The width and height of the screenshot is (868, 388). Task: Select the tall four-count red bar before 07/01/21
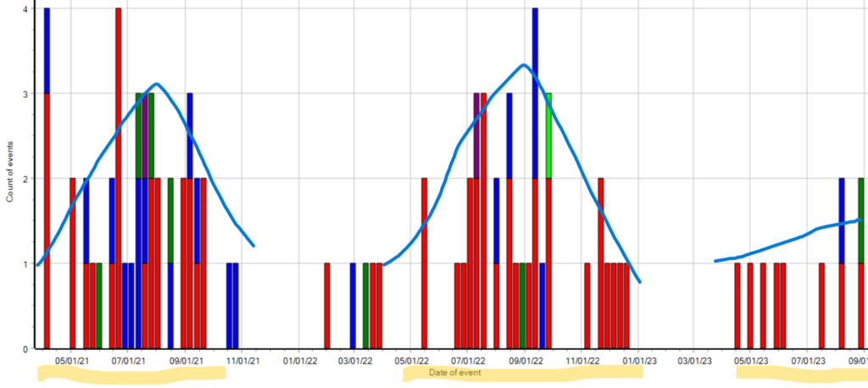[x=119, y=178]
